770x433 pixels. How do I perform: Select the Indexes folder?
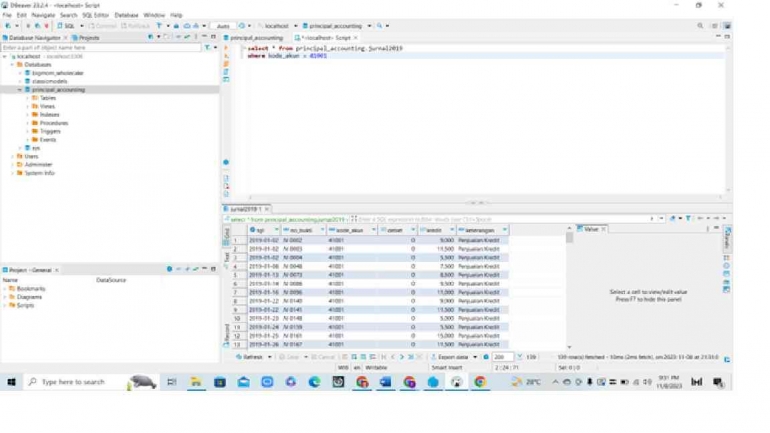[x=49, y=115]
